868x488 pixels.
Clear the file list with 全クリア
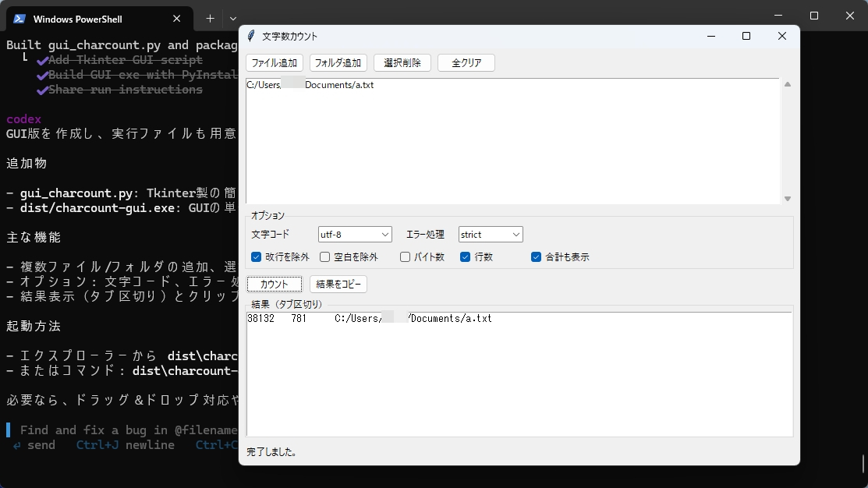click(466, 62)
